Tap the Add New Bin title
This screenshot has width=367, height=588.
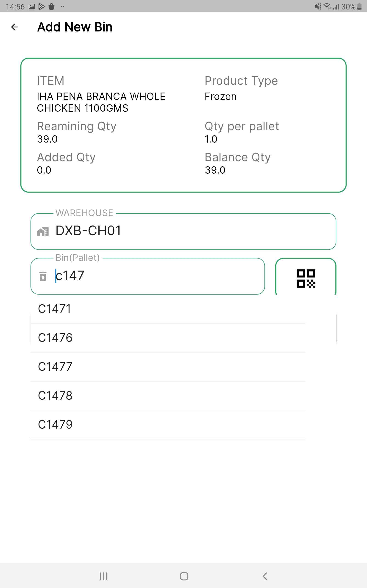coord(75,27)
